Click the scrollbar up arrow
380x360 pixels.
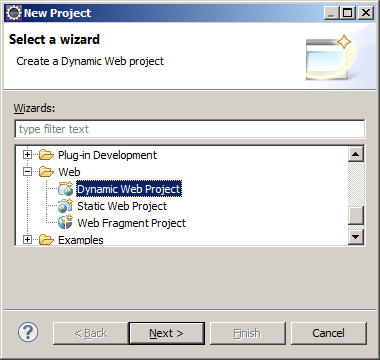pyautogui.click(x=356, y=154)
